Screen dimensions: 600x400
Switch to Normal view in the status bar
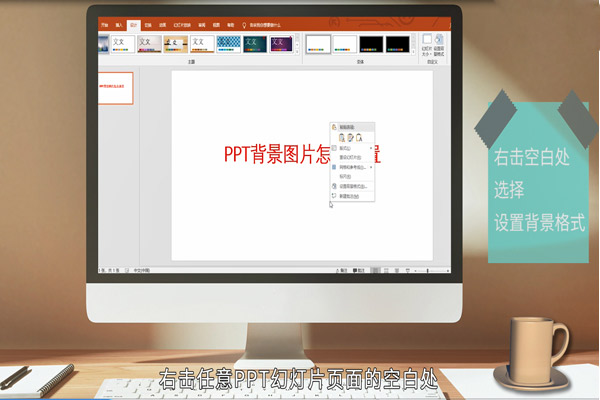tap(376, 270)
